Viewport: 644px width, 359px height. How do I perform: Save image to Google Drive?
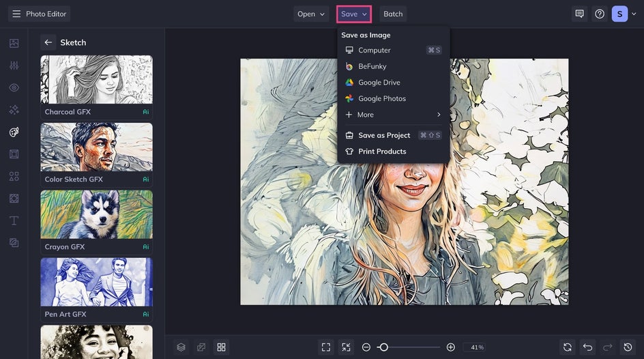[394, 82]
